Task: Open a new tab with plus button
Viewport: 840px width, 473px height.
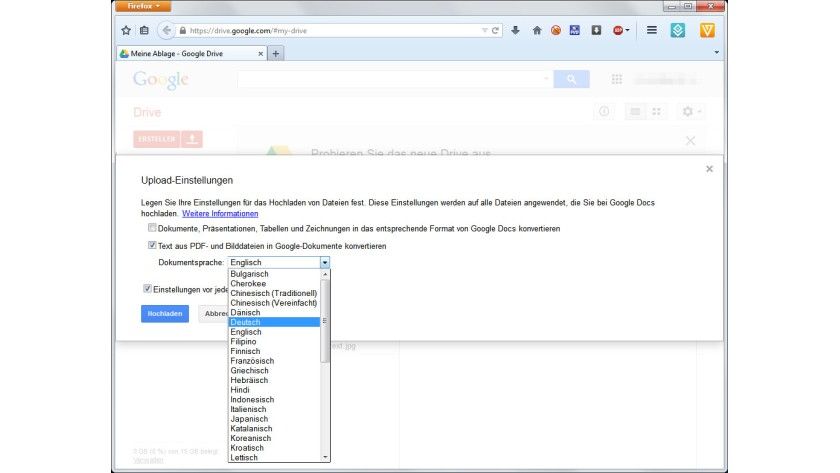Action: [276, 54]
